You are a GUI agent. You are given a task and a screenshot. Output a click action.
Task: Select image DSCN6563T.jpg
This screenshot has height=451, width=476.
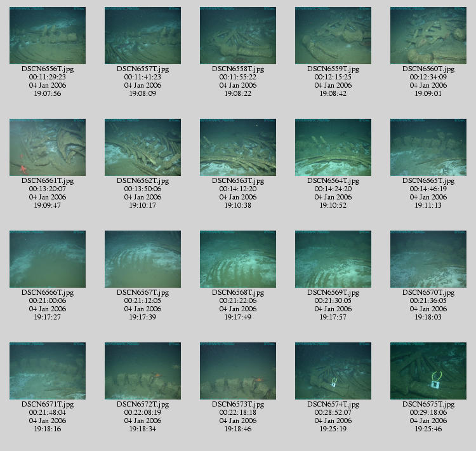(x=238, y=147)
